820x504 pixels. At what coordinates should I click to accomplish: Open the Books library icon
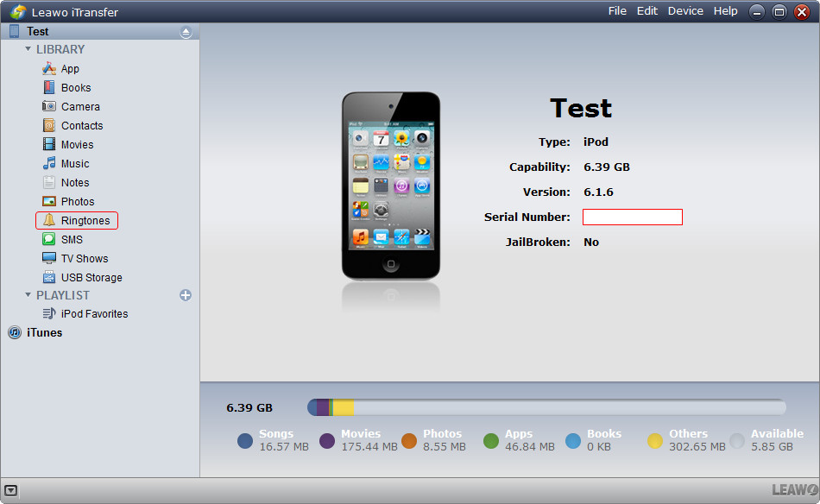click(x=49, y=87)
